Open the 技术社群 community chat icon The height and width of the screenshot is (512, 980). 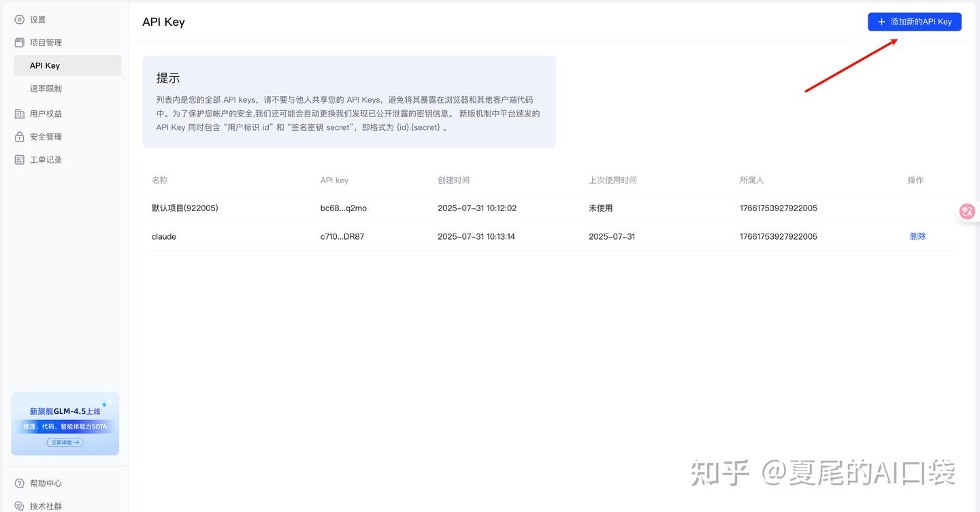(x=19, y=506)
